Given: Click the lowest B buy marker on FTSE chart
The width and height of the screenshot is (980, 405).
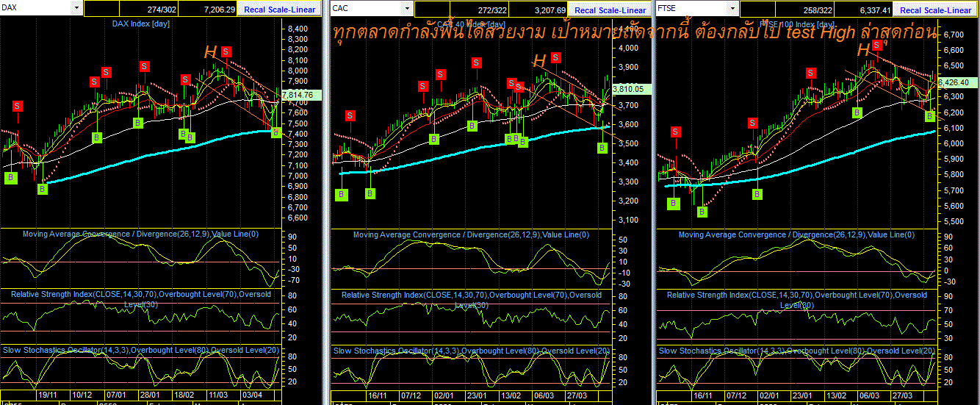Looking at the screenshot, I should 702,212.
